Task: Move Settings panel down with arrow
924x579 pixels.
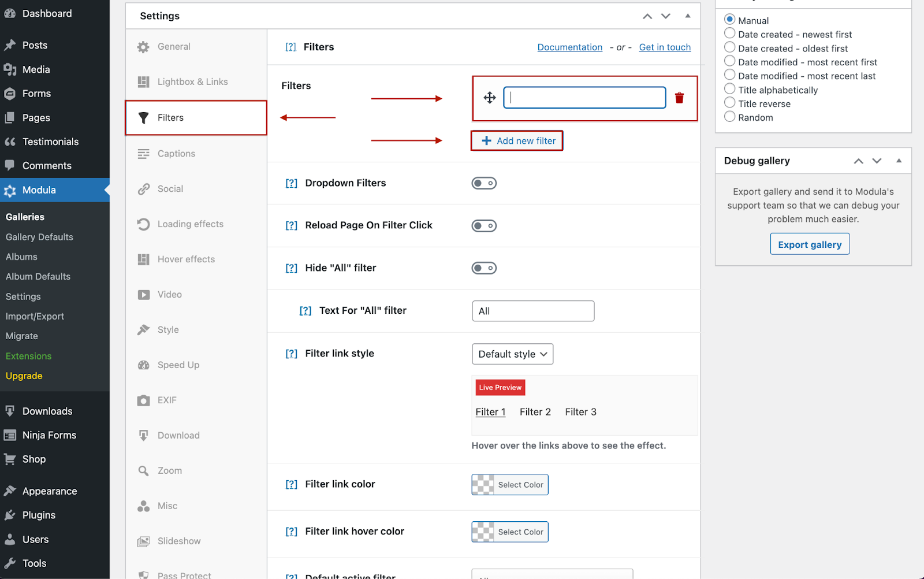Action: 666,16
